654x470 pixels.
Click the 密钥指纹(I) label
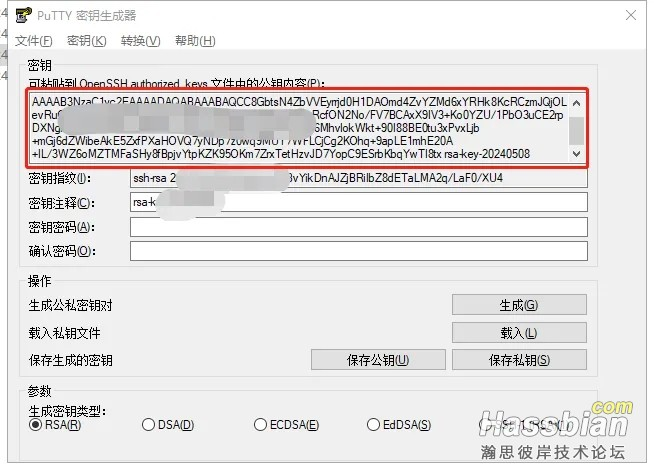click(x=60, y=178)
